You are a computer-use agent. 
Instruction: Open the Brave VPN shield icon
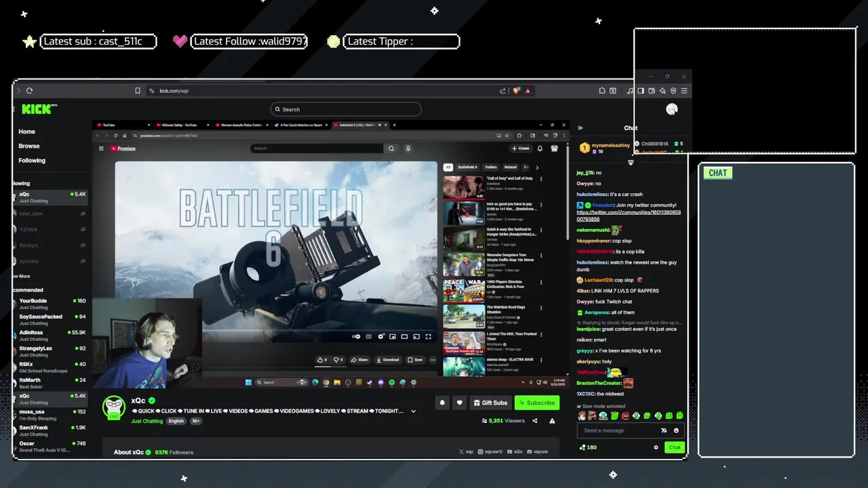[673, 91]
